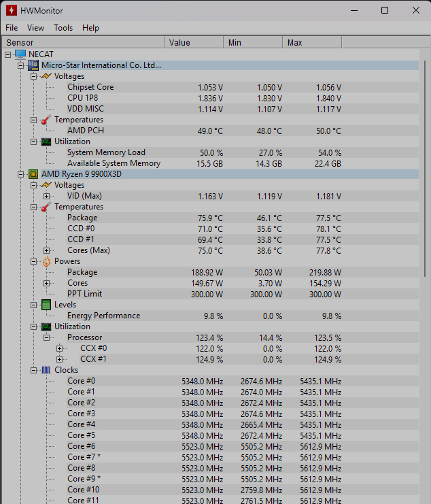Click the NECAT computer monitor icon
This screenshot has height=504, width=431.
point(20,54)
